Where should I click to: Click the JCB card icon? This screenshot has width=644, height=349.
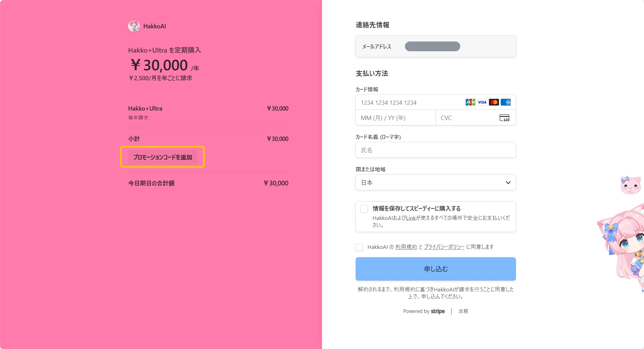tap(470, 102)
